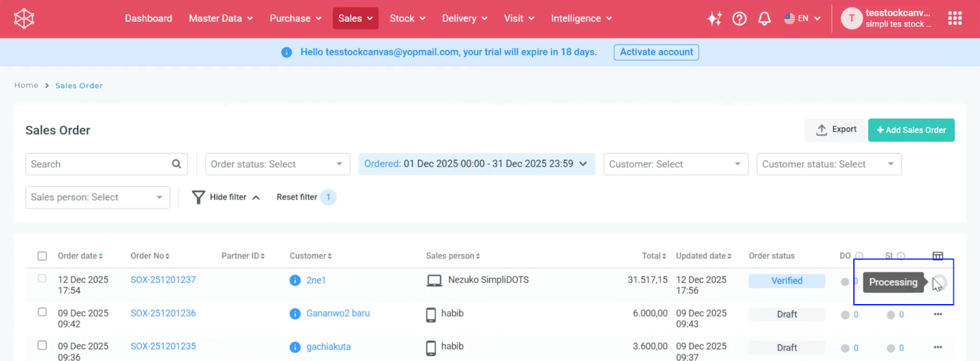Open the notifications bell
Image resolution: width=980 pixels, height=361 pixels.
pyautogui.click(x=764, y=18)
